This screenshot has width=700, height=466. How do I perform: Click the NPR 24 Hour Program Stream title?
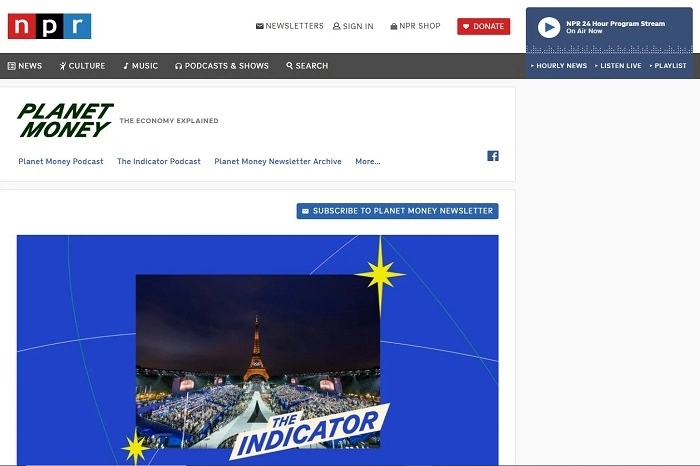tap(616, 24)
